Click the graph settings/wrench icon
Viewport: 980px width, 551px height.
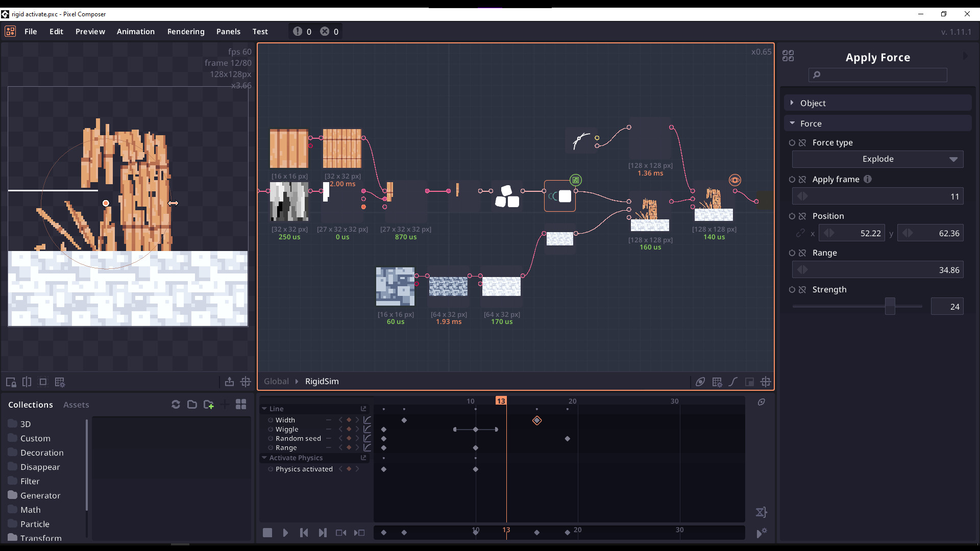point(717,382)
